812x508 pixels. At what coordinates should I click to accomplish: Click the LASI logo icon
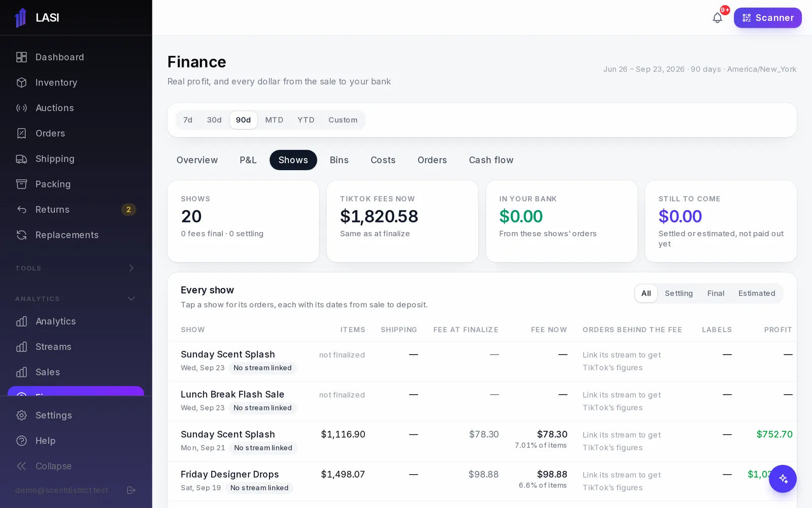click(21, 18)
